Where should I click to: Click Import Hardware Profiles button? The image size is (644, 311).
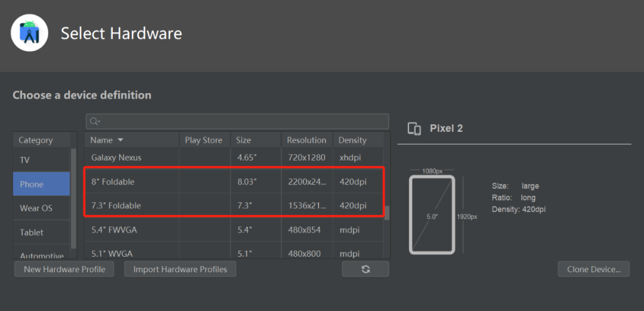tap(180, 269)
